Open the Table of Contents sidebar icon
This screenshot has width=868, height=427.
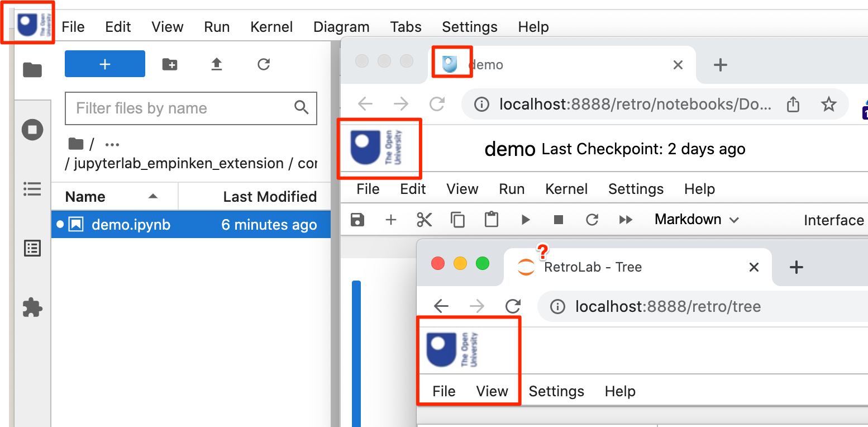tap(32, 189)
